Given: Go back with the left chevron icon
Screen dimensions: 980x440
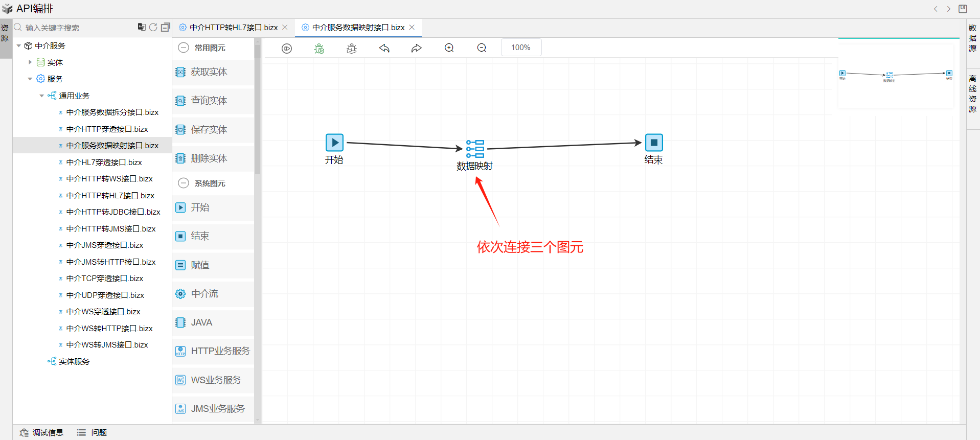Looking at the screenshot, I should point(936,9).
